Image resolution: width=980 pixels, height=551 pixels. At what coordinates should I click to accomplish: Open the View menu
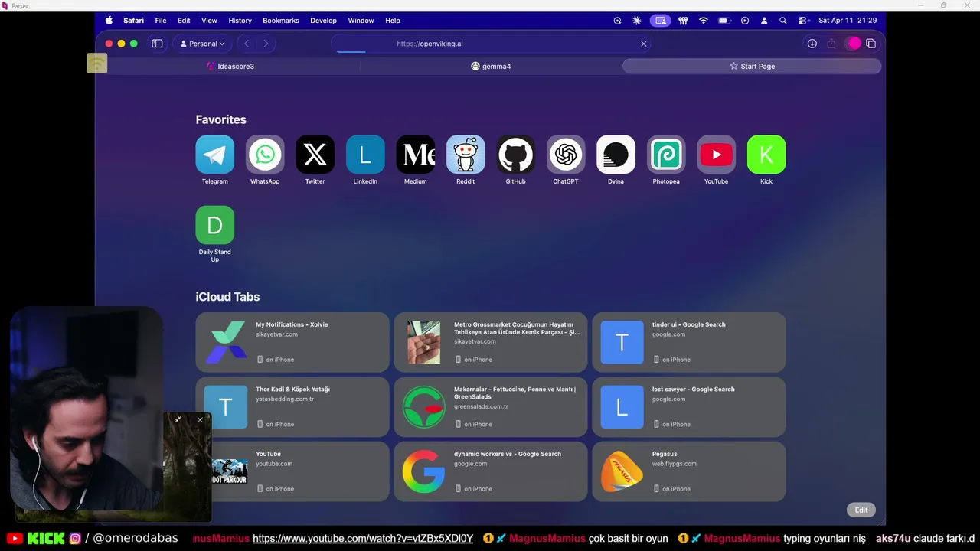[209, 21]
